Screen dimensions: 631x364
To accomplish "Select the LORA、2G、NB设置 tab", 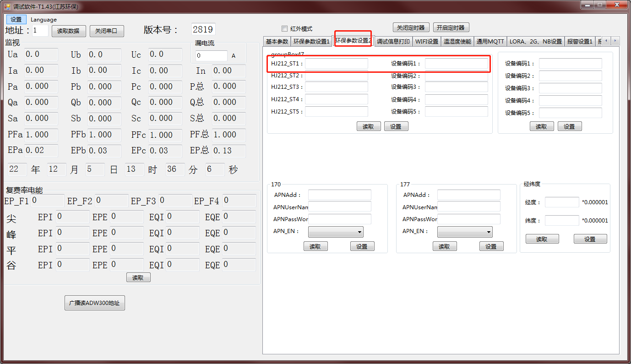I will 535,42.
